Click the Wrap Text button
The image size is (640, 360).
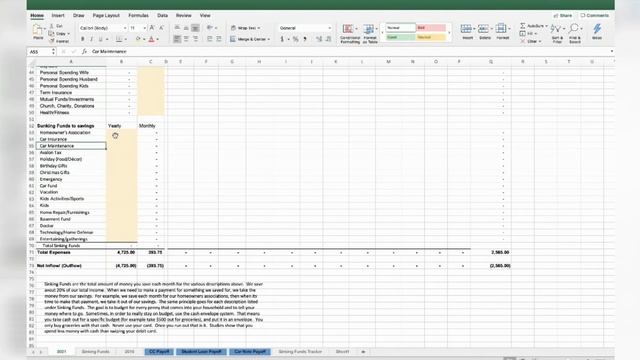coord(245,28)
